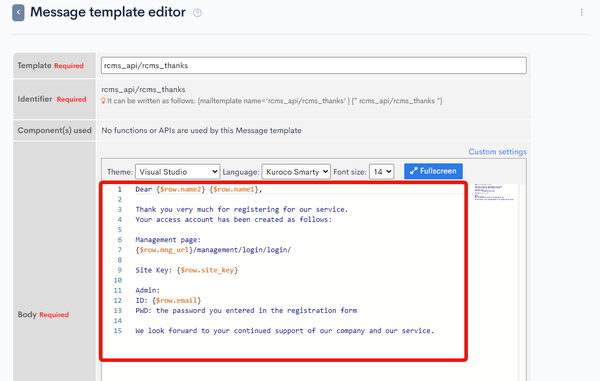Click 'No functions or APIs are used' text
The height and width of the screenshot is (381, 600).
coord(201,130)
